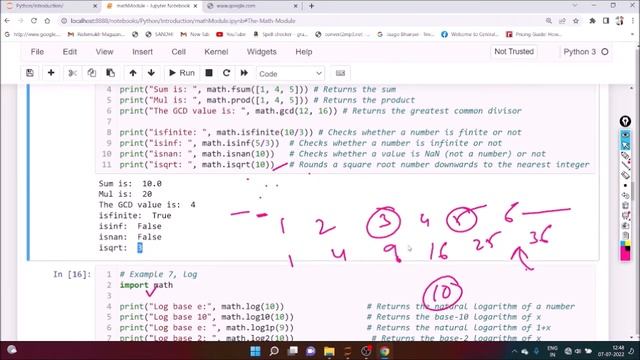The image size is (640, 360).
Task: Select the annotation eraser tool
Action: [x=625, y=175]
